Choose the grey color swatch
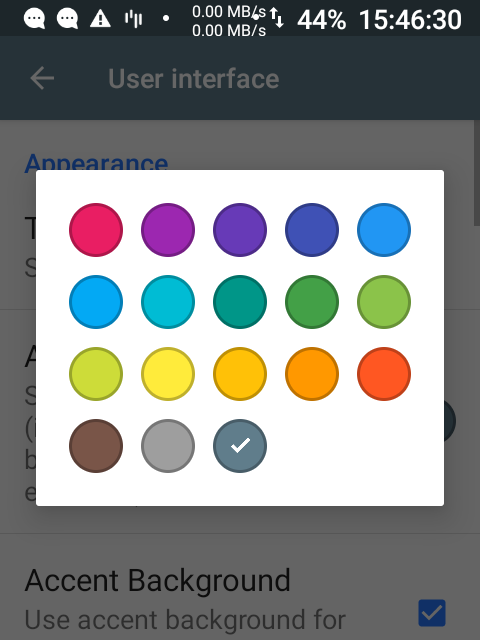 pyautogui.click(x=168, y=446)
